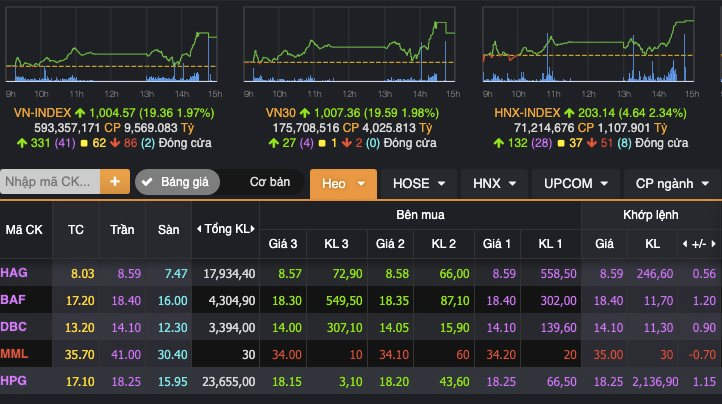Click the MML stock symbol

coord(15,354)
